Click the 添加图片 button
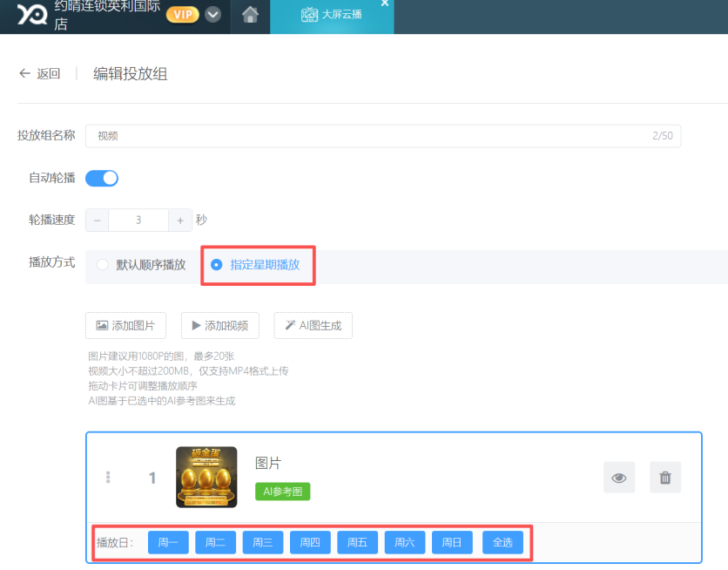Viewport: 728px width, 570px height. (125, 326)
